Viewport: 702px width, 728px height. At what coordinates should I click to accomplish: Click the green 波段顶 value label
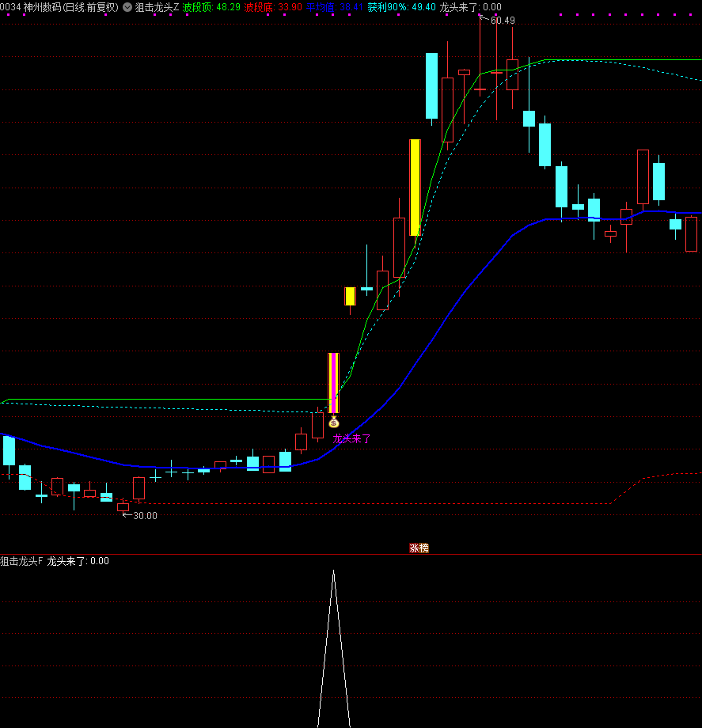[x=211, y=7]
